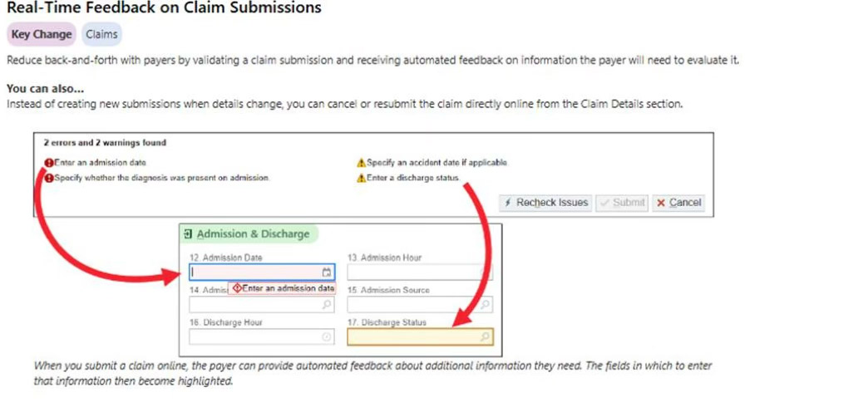Collapse the Admission & Discharge section header
Screen dimensions: 868x402
pos(253,234)
